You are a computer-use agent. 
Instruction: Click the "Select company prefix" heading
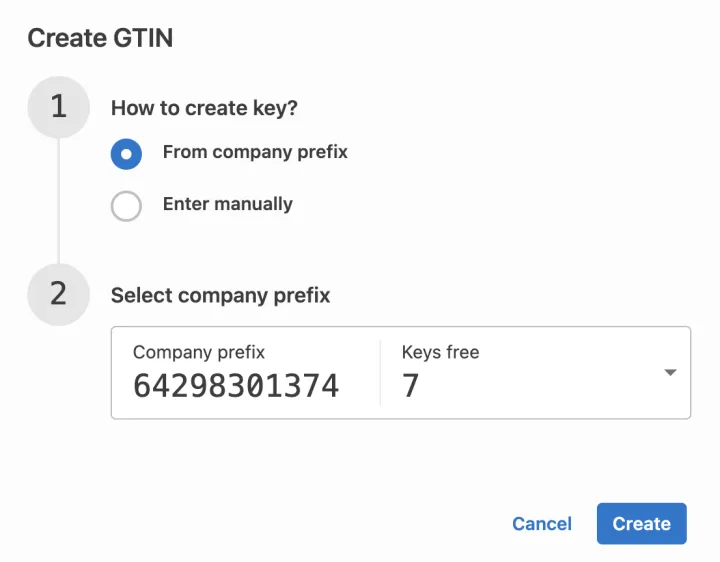click(x=220, y=295)
